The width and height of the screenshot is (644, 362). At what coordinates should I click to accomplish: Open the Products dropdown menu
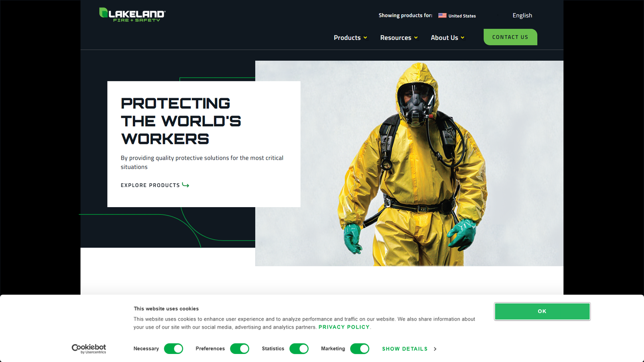350,37
